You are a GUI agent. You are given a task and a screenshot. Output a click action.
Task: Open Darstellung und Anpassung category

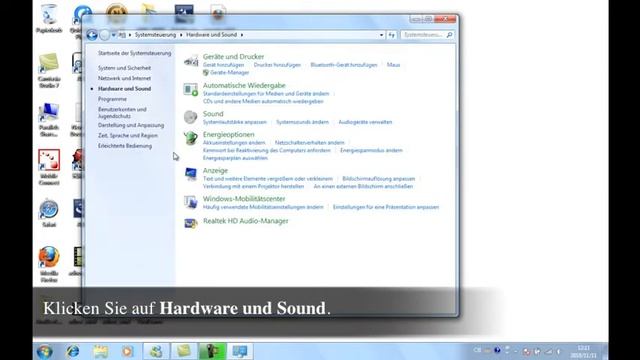pyautogui.click(x=131, y=125)
